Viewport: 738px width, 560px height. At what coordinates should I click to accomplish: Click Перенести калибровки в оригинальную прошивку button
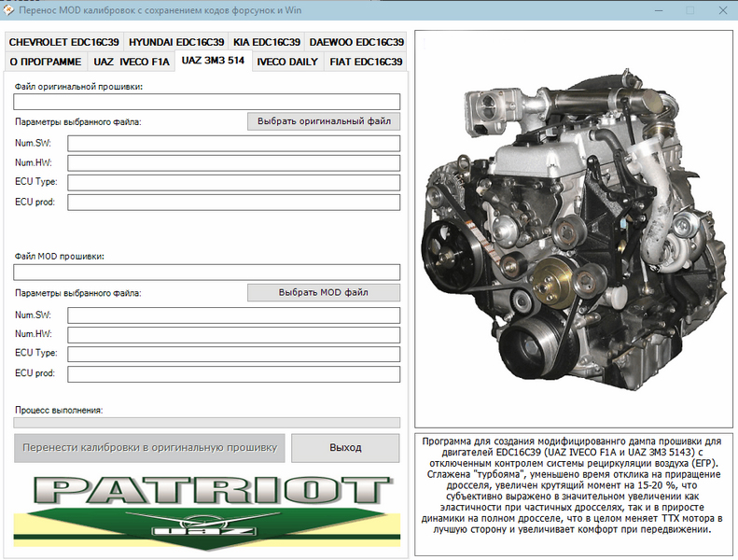coord(149,448)
